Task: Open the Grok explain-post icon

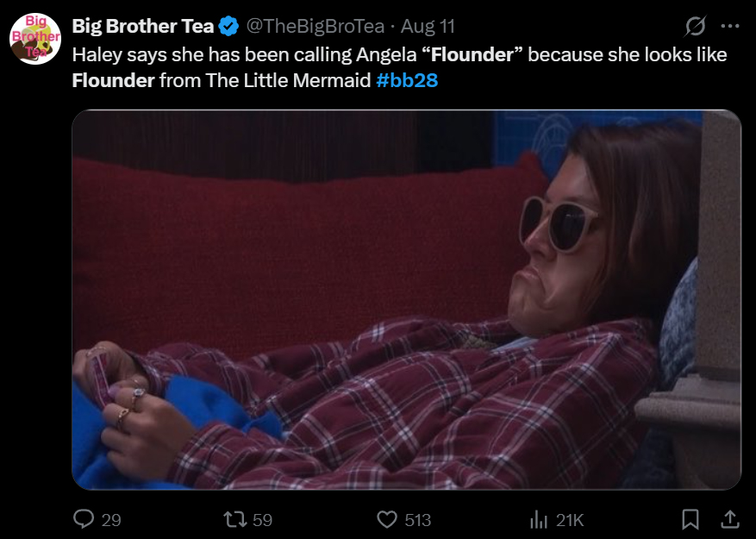Action: tap(696, 26)
